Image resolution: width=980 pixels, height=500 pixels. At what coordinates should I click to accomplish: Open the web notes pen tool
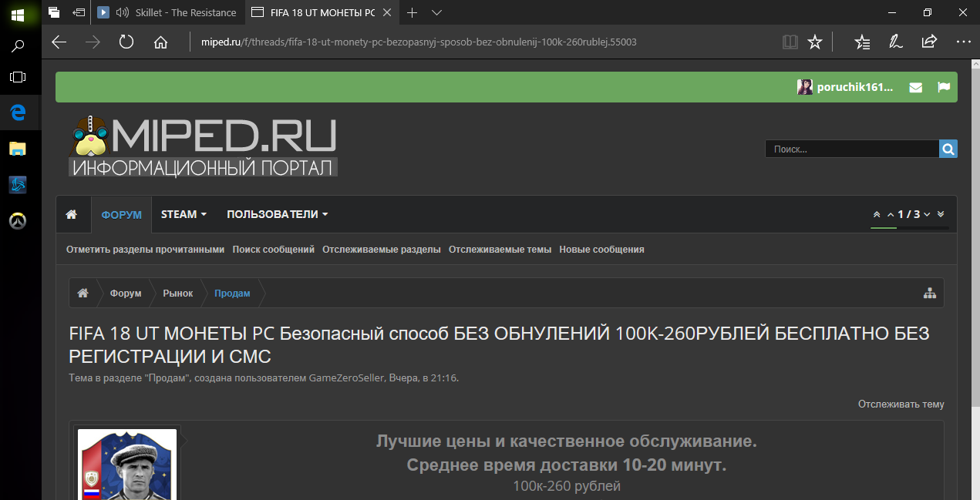[x=896, y=42]
